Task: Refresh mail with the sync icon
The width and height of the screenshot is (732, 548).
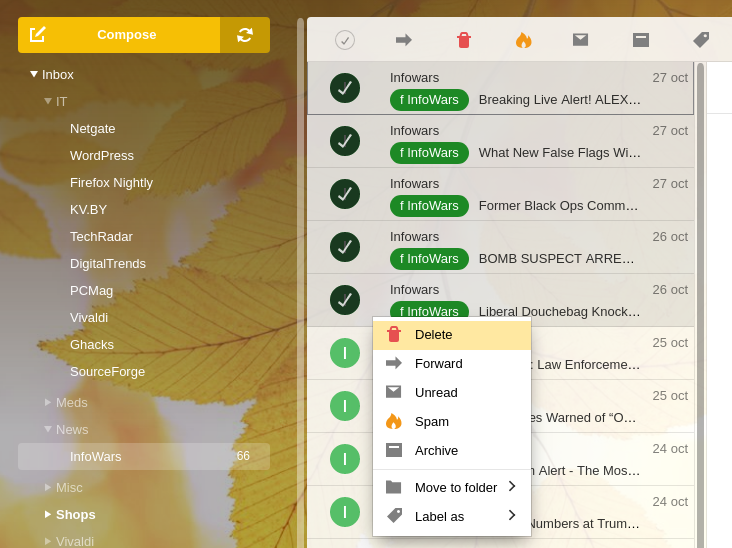Action: pyautogui.click(x=245, y=35)
